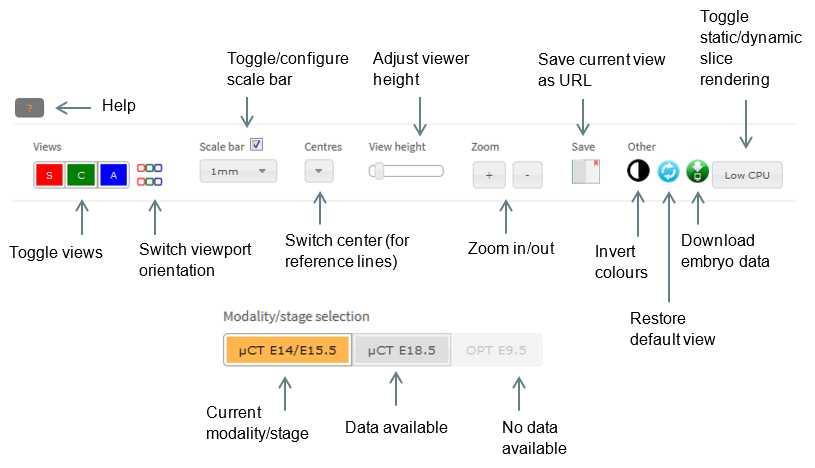The height and width of the screenshot is (468, 815).
Task: Select the µCT E14/E15.5 stage tab
Action: tap(288, 350)
